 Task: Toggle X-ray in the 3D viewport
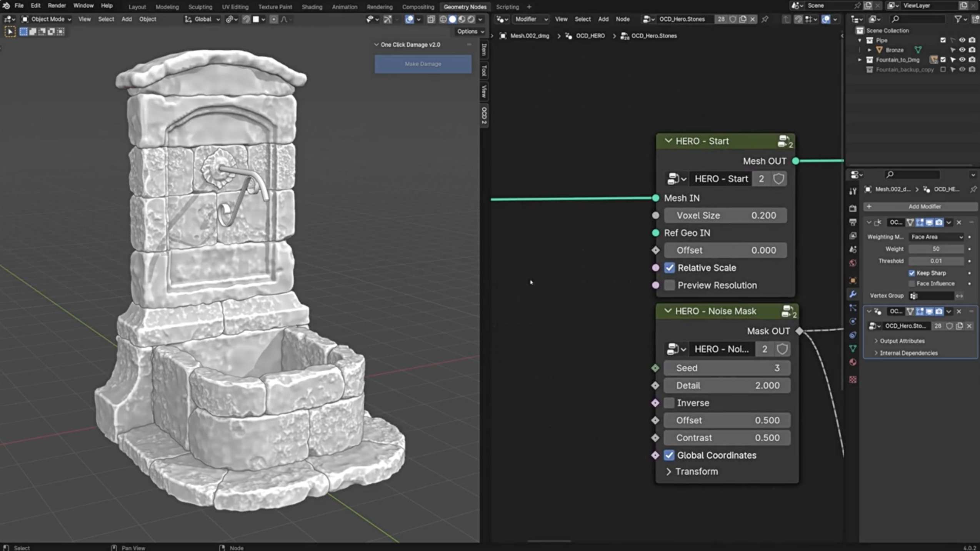point(431,19)
